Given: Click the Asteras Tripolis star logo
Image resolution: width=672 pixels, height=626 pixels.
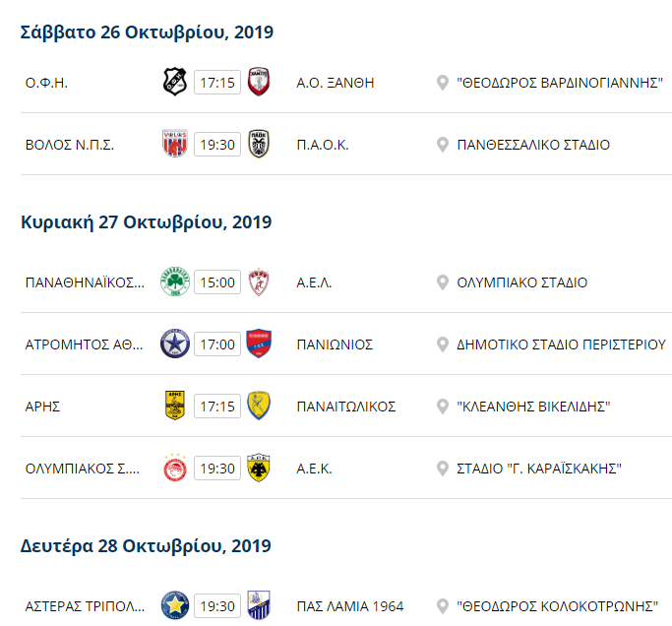Looking at the screenshot, I should [175, 605].
